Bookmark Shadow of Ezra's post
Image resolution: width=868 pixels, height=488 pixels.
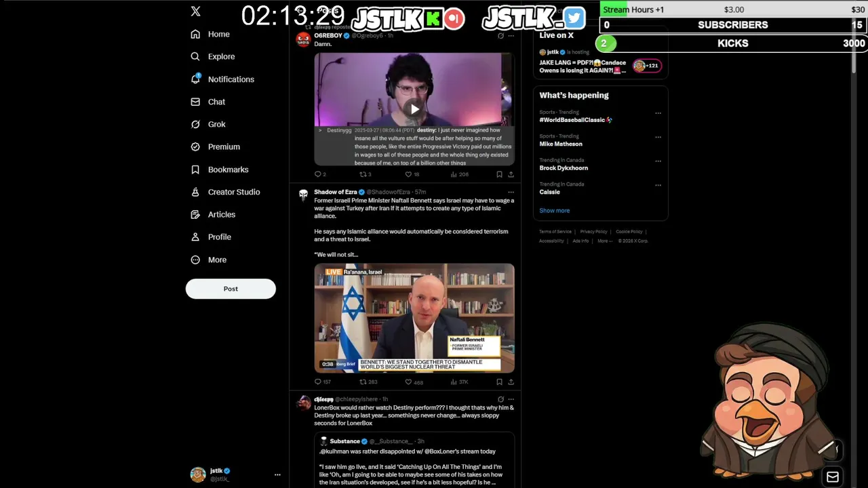[499, 382]
